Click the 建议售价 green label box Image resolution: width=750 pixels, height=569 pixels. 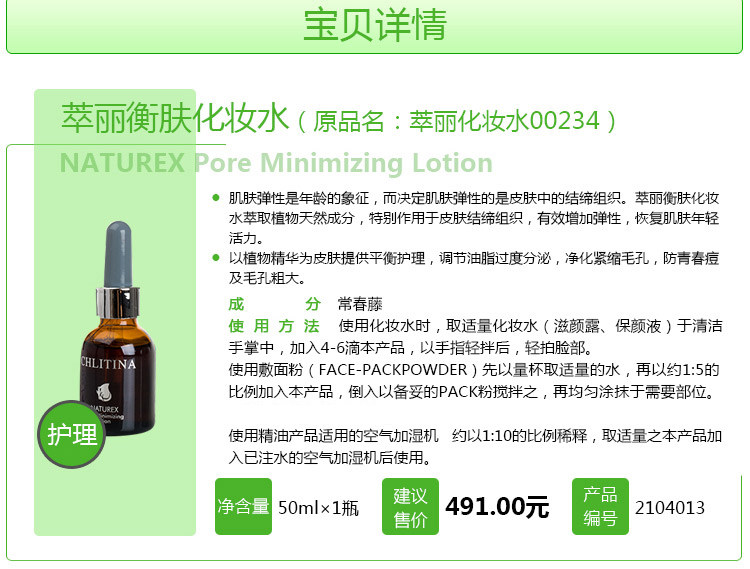[x=410, y=506]
